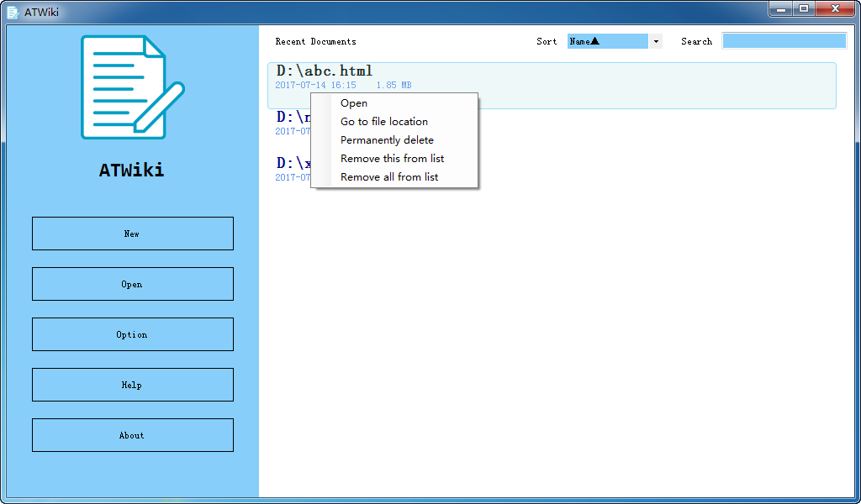Minimize the ATWiki window

(781, 8)
